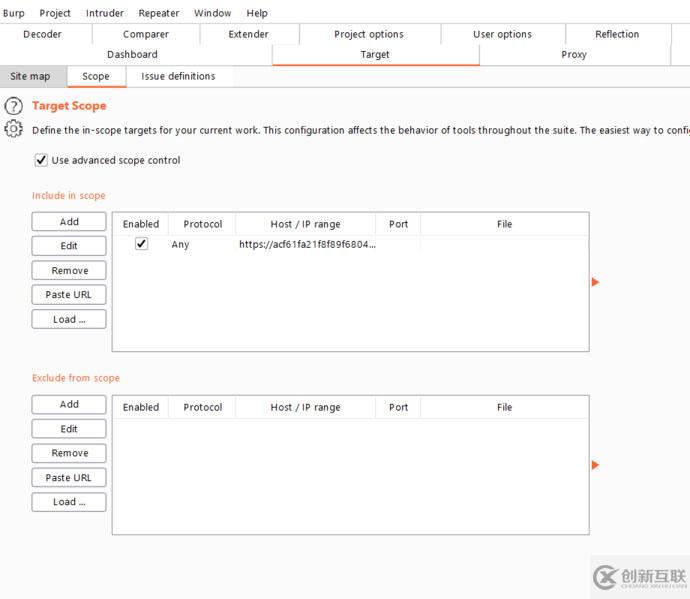Sort Exclude table by Protocol header

pos(202,408)
